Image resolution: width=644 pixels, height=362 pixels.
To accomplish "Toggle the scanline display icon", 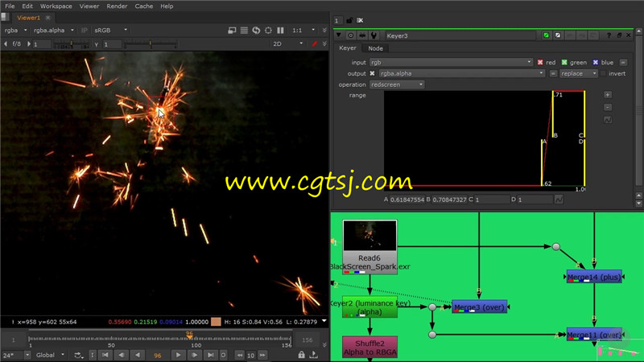I will tap(244, 31).
